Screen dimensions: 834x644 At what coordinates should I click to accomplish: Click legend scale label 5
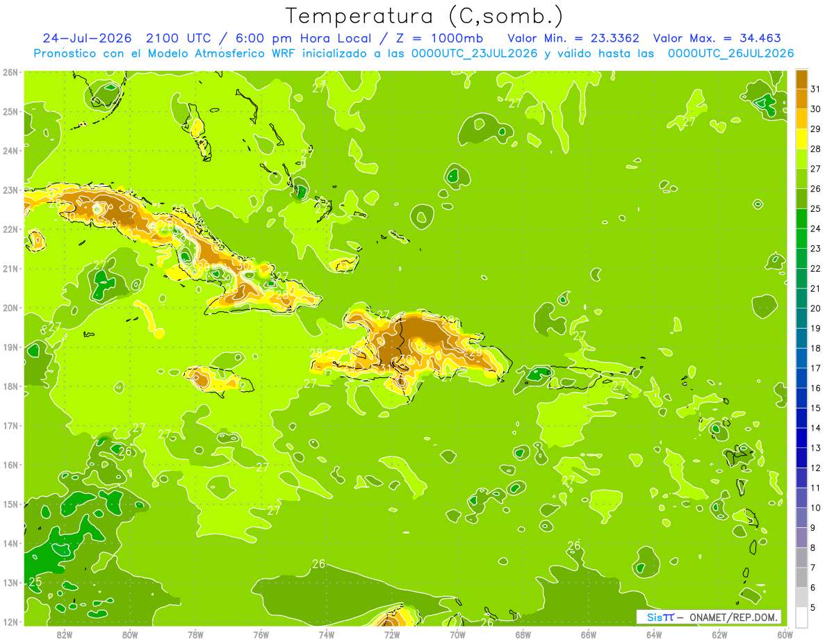click(x=813, y=608)
